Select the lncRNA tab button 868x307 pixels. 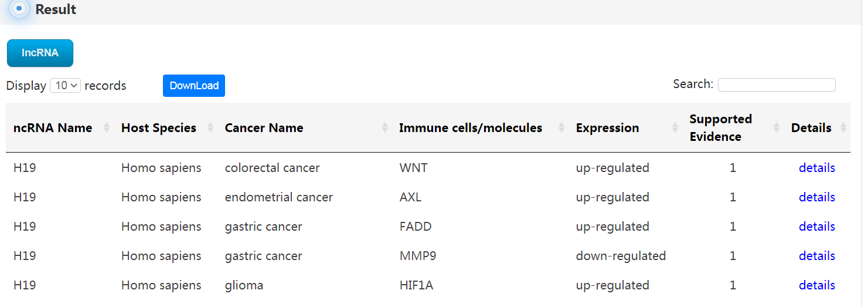[x=40, y=53]
